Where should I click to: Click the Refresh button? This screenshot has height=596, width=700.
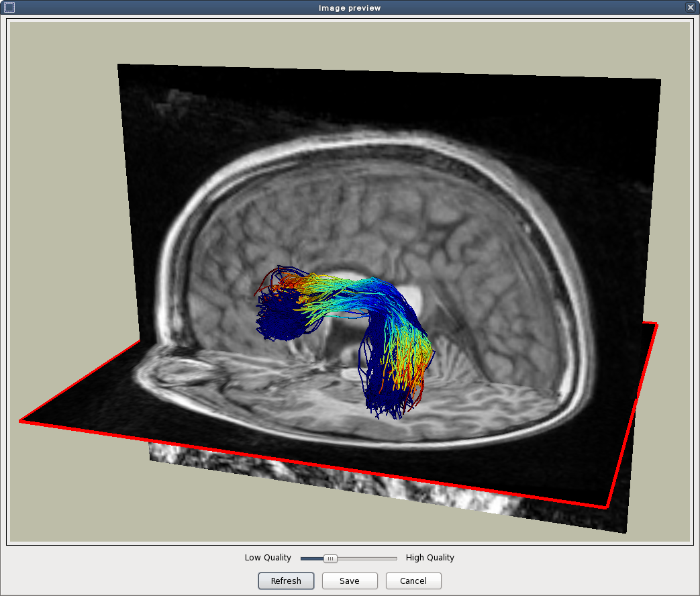(286, 581)
